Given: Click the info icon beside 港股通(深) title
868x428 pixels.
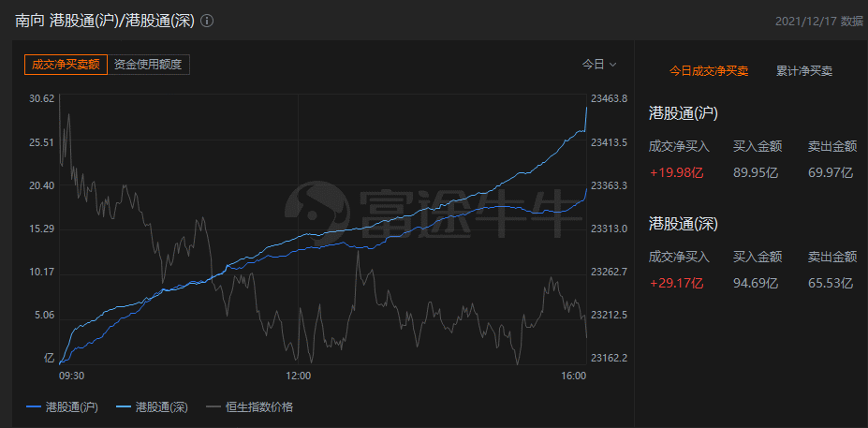Looking at the screenshot, I should (207, 21).
